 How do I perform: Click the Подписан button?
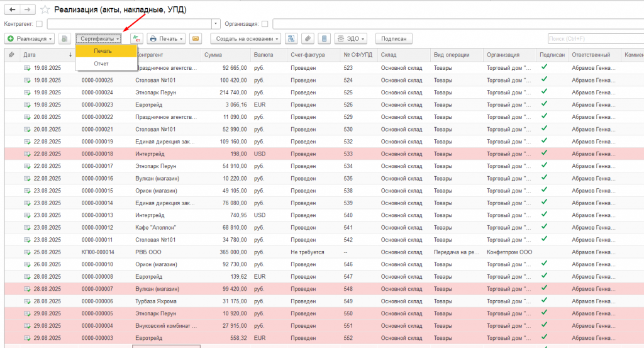click(394, 38)
